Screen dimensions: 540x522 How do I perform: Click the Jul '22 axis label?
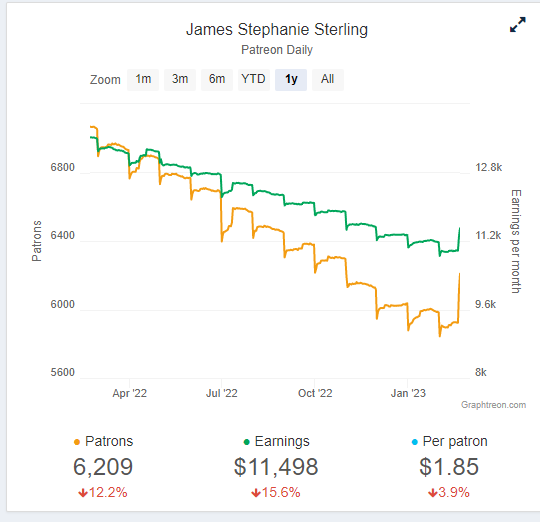(x=222, y=394)
